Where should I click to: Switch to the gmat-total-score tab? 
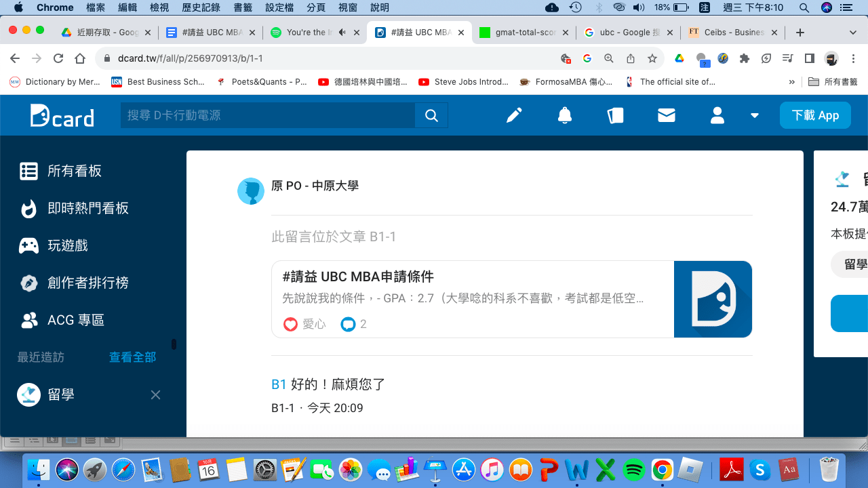(526, 31)
